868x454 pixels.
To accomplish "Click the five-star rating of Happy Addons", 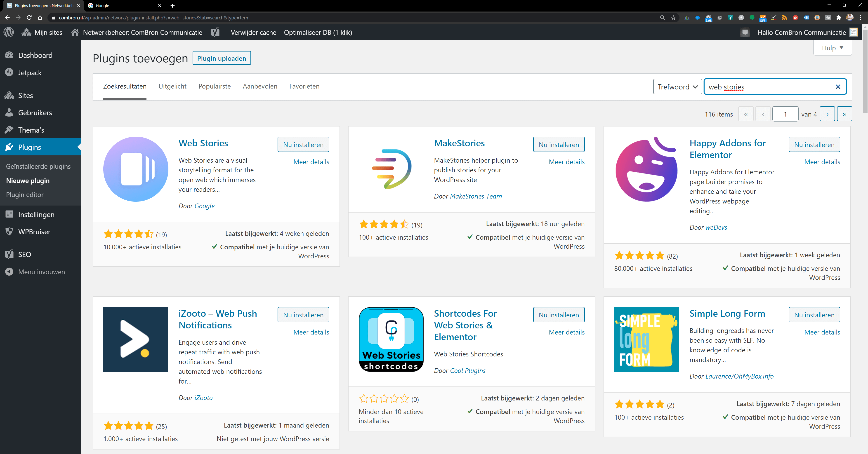I will point(639,255).
